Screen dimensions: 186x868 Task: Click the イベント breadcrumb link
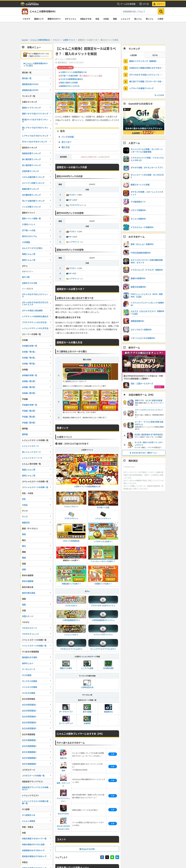[56, 40]
